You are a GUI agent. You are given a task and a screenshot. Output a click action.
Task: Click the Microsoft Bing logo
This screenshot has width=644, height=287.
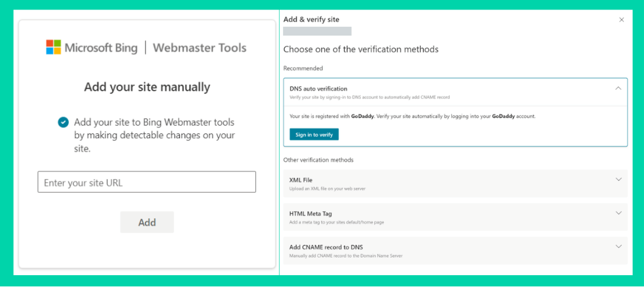coord(91,47)
